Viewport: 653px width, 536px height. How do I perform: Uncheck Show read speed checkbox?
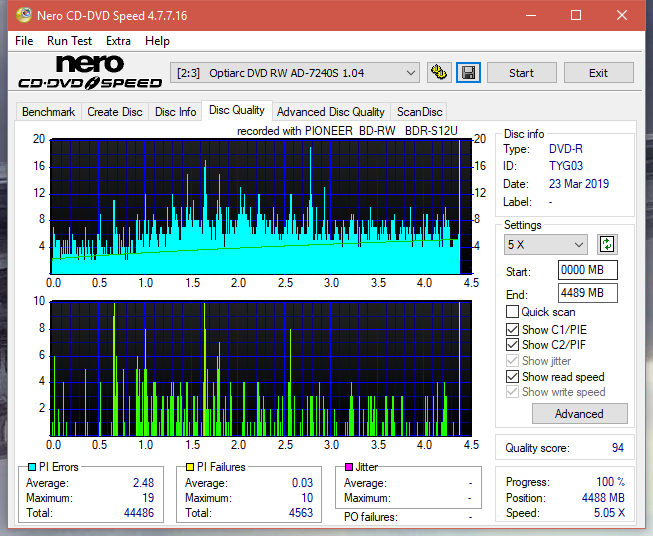tap(512, 376)
